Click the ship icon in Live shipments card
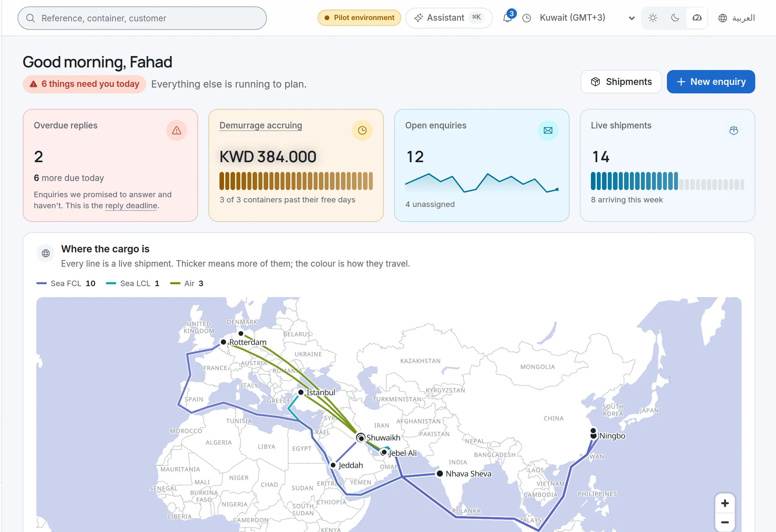Image resolution: width=776 pixels, height=532 pixels. 734,130
